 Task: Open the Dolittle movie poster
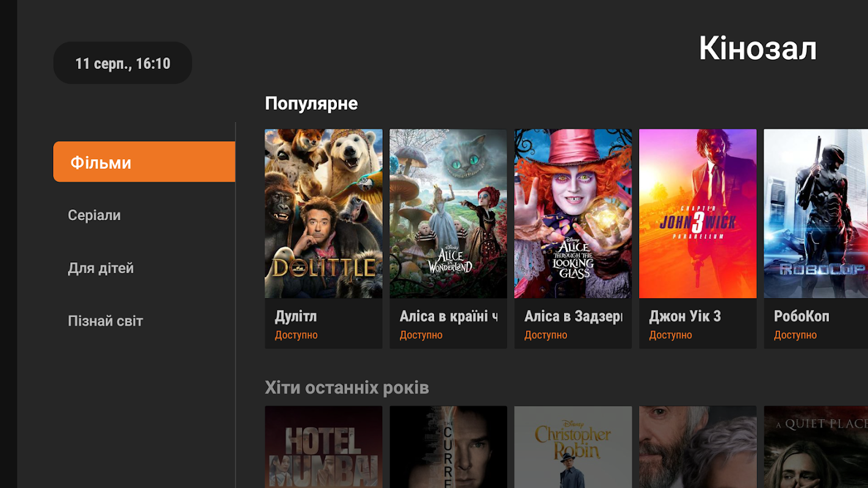324,213
